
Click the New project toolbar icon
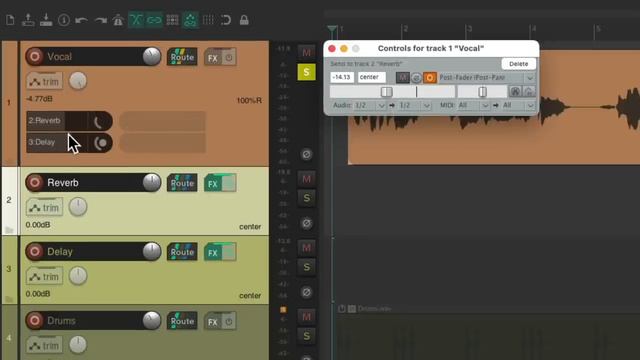coord(10,20)
